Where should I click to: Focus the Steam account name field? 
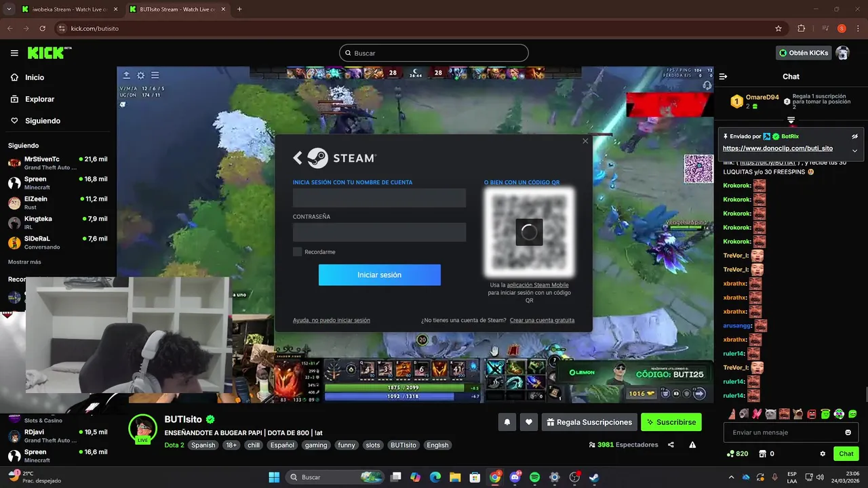(379, 198)
